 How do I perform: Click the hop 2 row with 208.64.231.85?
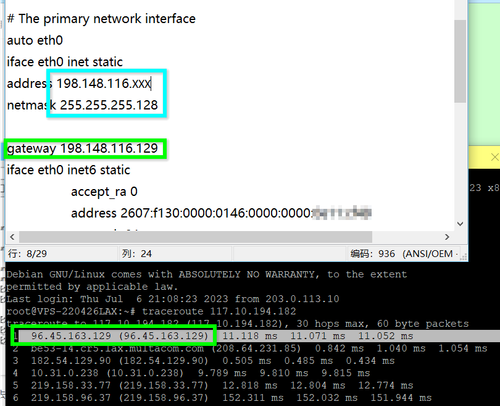tap(250, 348)
